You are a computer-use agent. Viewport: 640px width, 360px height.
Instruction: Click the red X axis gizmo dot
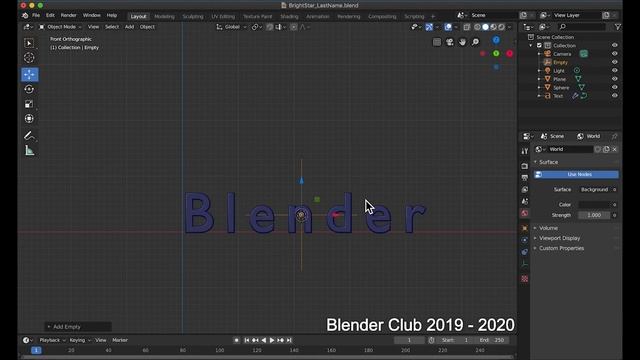(510, 53)
